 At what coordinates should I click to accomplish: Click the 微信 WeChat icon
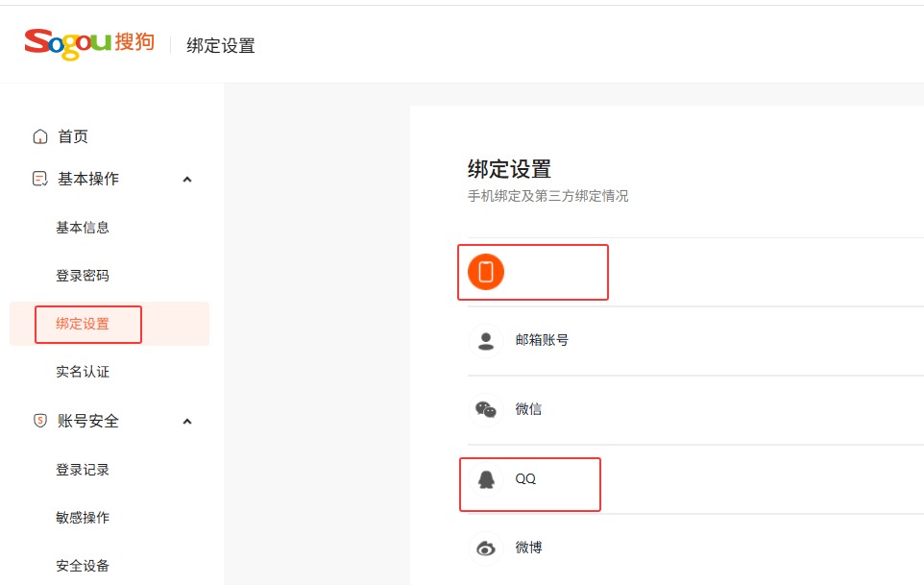(486, 410)
